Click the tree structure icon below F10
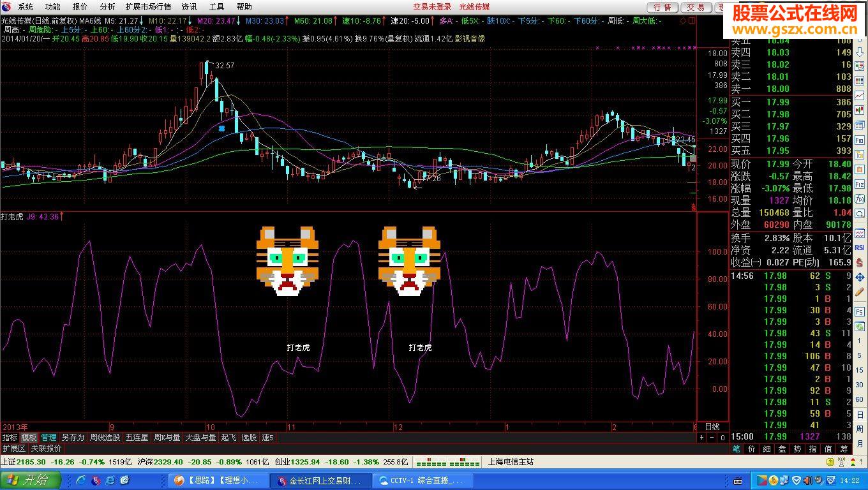This screenshot has height=490, width=868. (x=859, y=154)
